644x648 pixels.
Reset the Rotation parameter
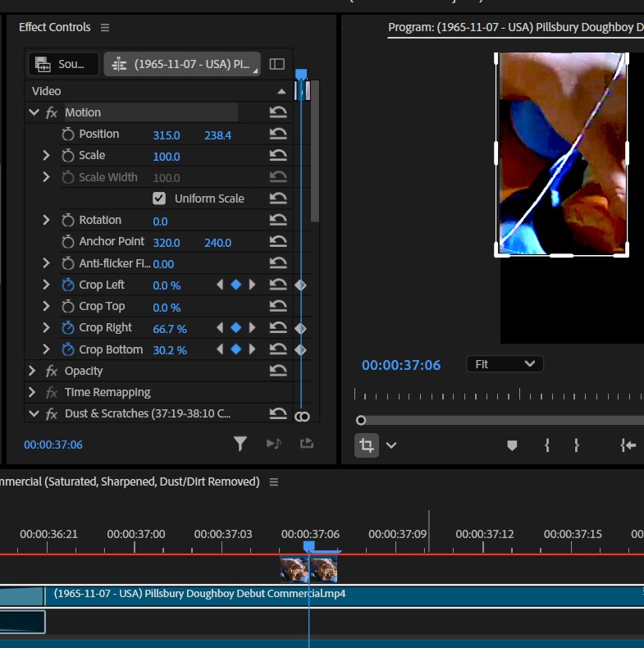pyautogui.click(x=278, y=221)
